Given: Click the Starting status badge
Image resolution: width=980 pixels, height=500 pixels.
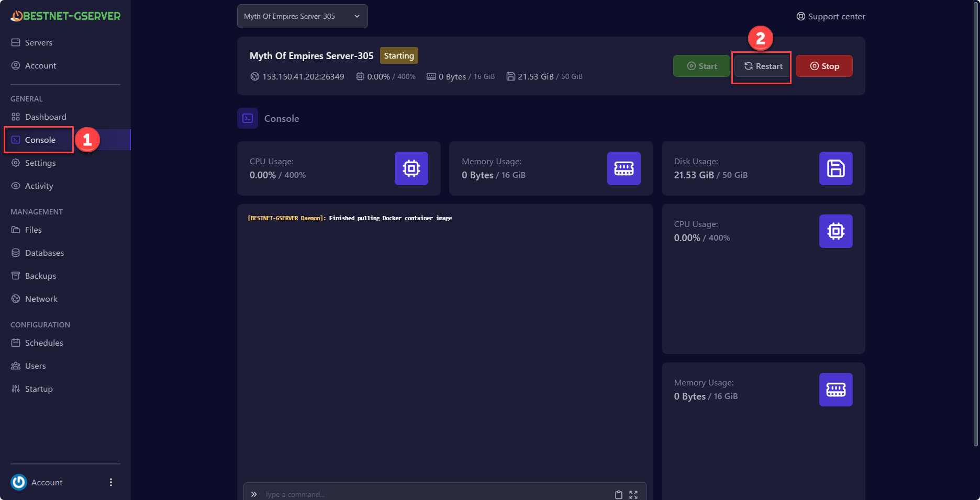Looking at the screenshot, I should pos(399,55).
